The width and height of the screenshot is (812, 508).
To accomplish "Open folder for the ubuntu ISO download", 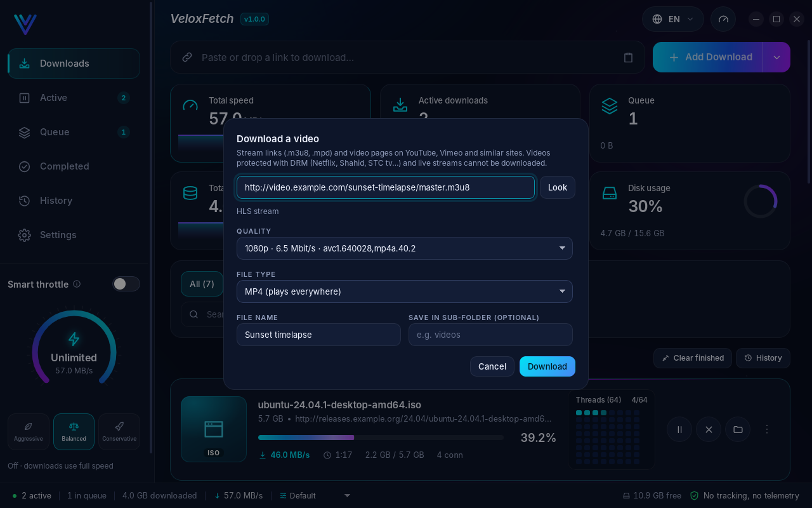I will click(738, 430).
